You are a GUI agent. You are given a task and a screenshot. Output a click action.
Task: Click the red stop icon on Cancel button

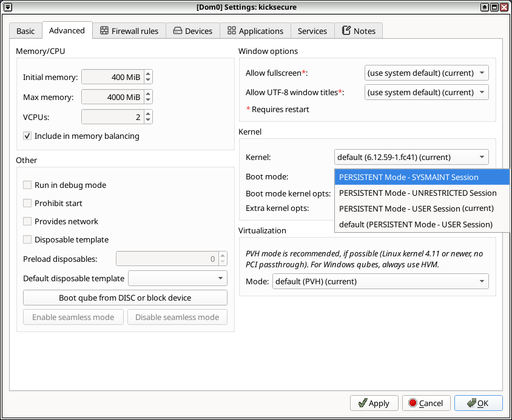[414, 403]
